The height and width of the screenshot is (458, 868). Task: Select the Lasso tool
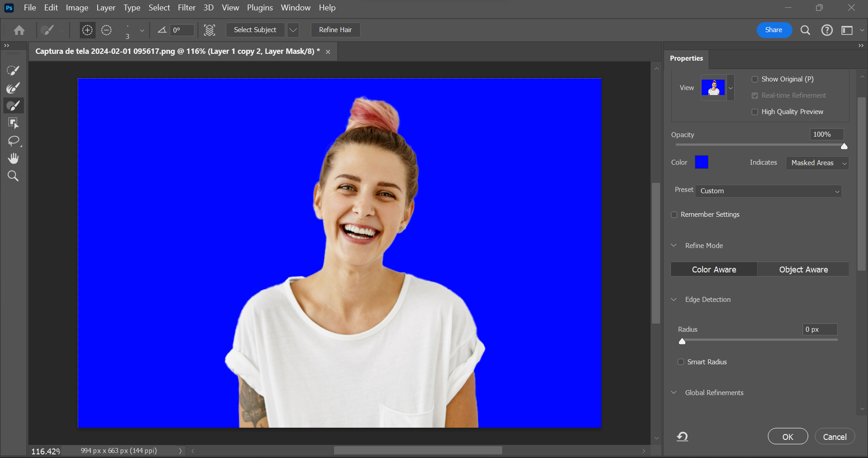(13, 141)
